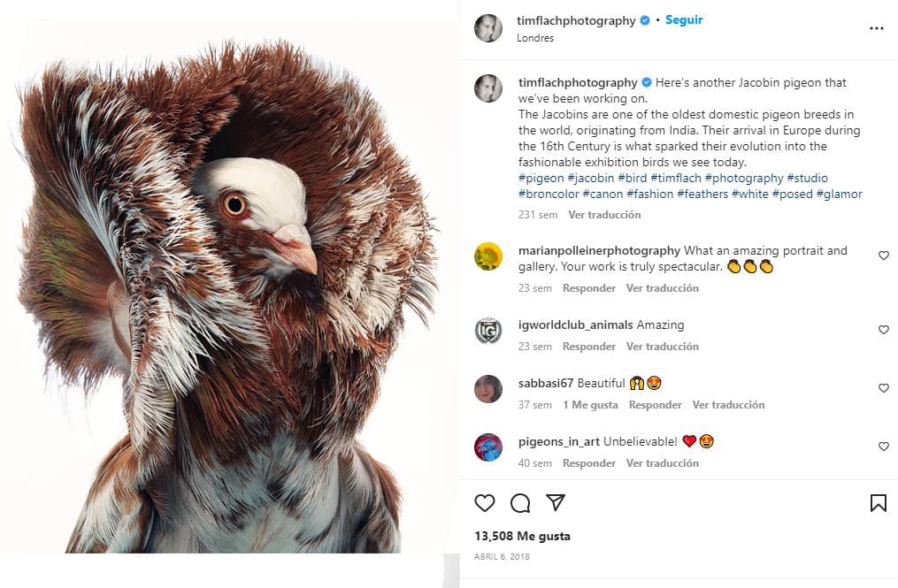Viewport: 898px width, 588px height.
Task: Like marianpolleinerphotography's comment
Action: (883, 256)
